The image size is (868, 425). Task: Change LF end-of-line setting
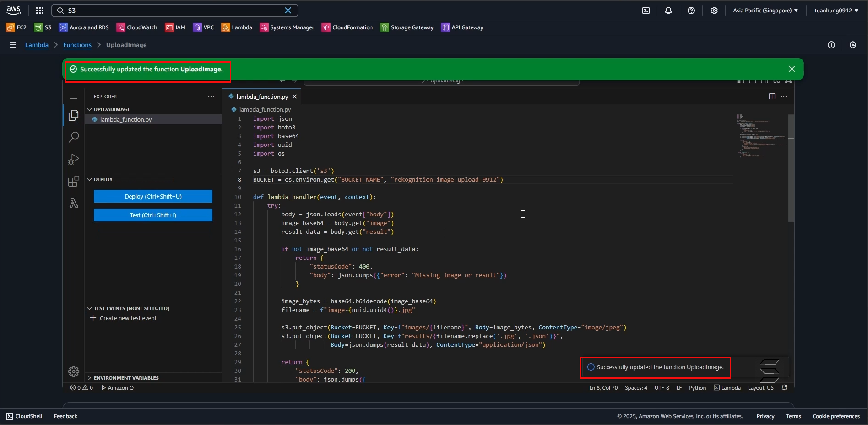[x=679, y=388]
